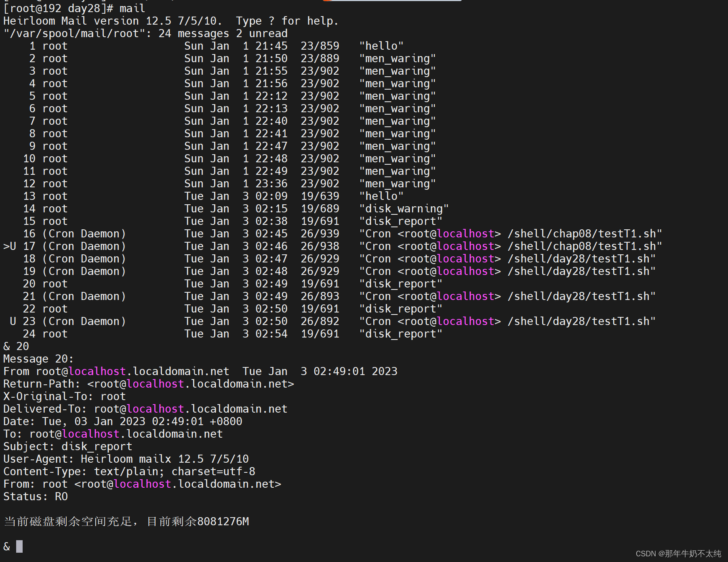728x562 pixels.
Task: Click the User-Agent Heirloom mailx line
Action: 126,459
